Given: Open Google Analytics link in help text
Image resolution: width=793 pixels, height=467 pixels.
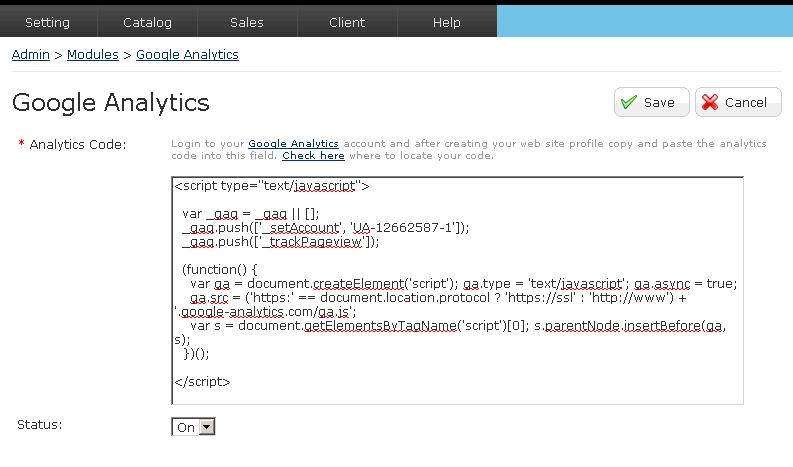Looking at the screenshot, I should (293, 144).
